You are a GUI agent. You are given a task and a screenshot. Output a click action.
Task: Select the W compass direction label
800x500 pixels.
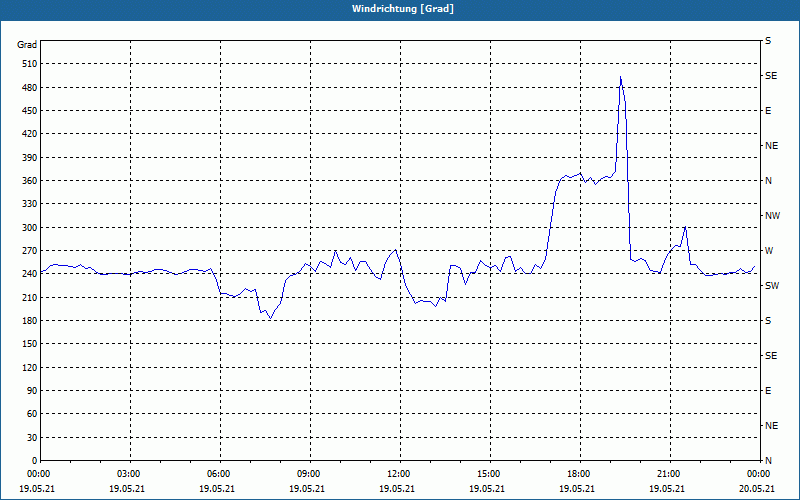[769, 251]
